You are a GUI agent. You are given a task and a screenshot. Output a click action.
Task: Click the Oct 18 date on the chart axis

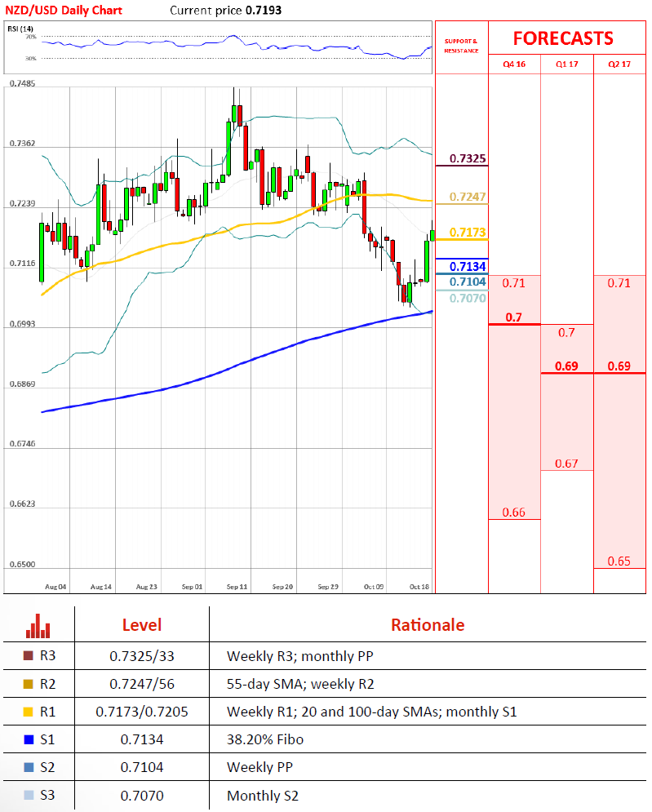419,587
